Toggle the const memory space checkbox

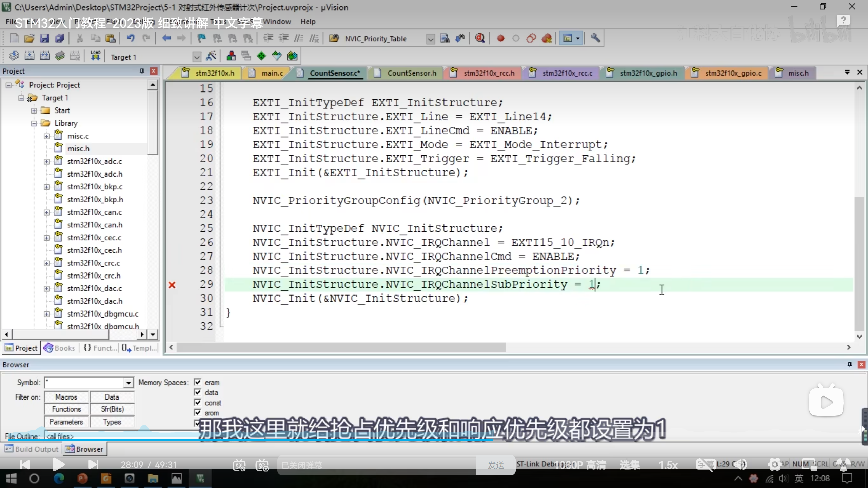click(198, 403)
